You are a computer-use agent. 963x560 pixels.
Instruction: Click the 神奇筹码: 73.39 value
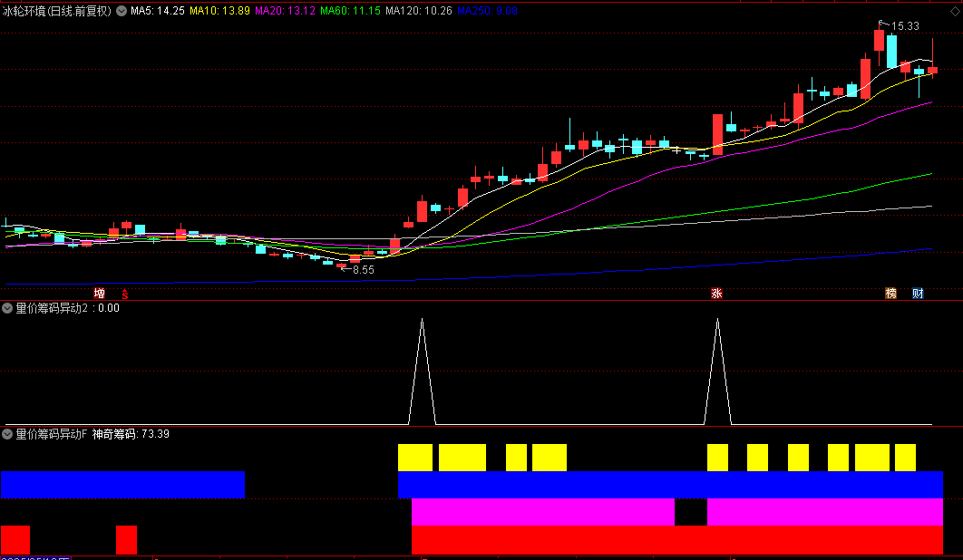[131, 434]
